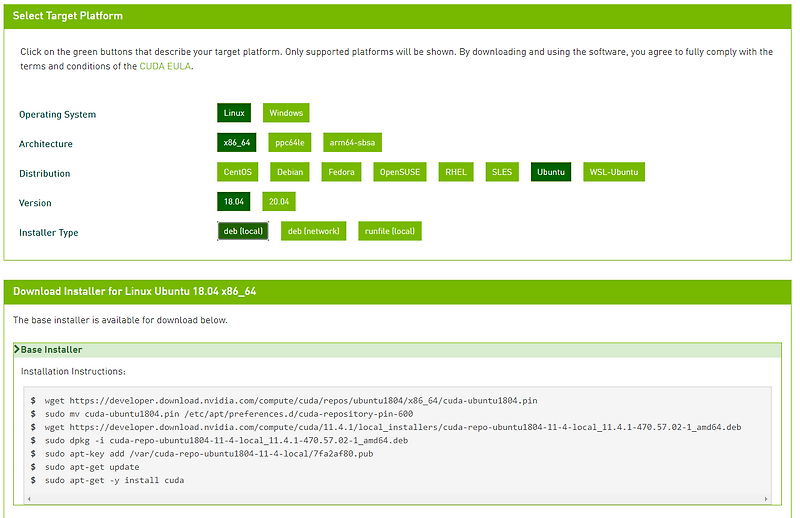Viewport: 800px width, 518px height.
Task: Pick OpenSUSE distribution
Action: [400, 172]
